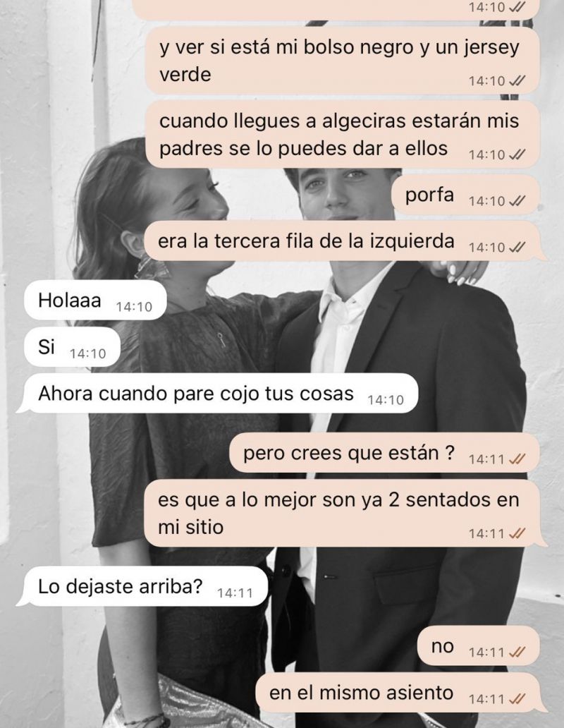The height and width of the screenshot is (728, 564).
Task: Click the 14:11 timestamp on 'Lo dejaste arriba?'
Action: tap(235, 593)
